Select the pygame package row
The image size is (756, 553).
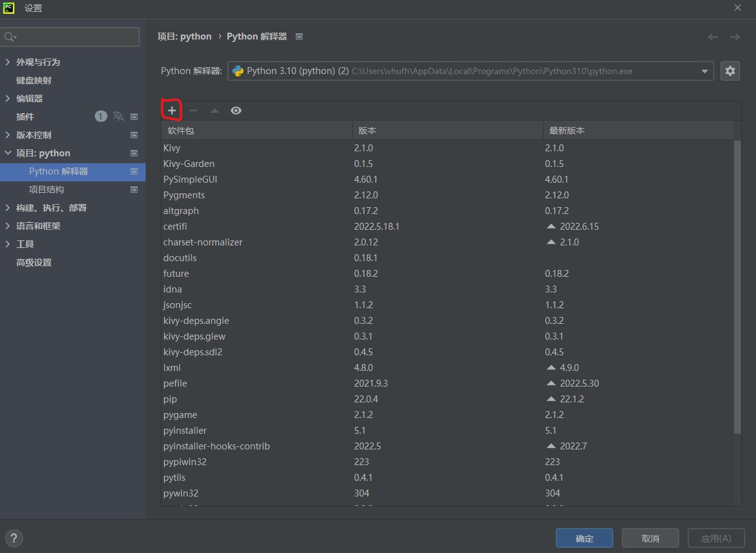coord(447,415)
